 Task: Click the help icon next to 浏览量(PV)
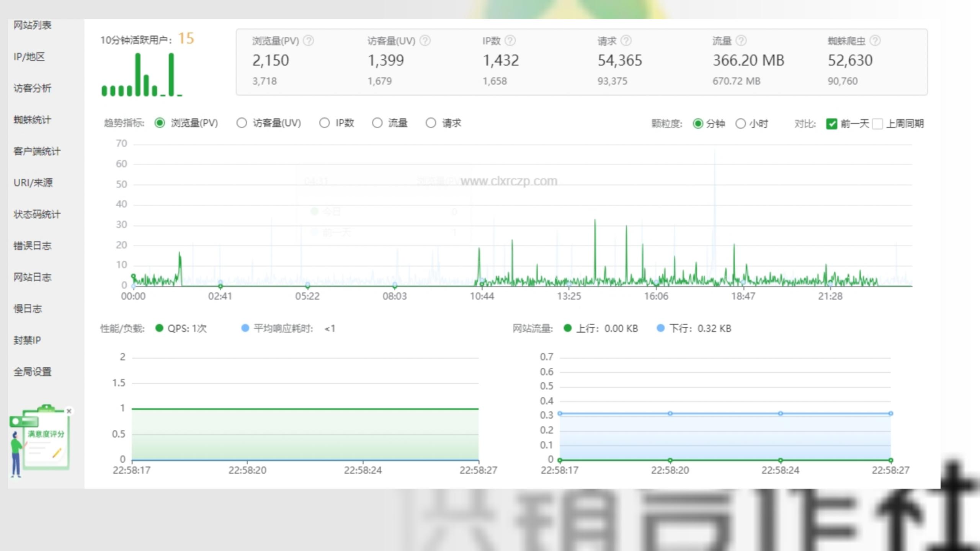pyautogui.click(x=309, y=41)
